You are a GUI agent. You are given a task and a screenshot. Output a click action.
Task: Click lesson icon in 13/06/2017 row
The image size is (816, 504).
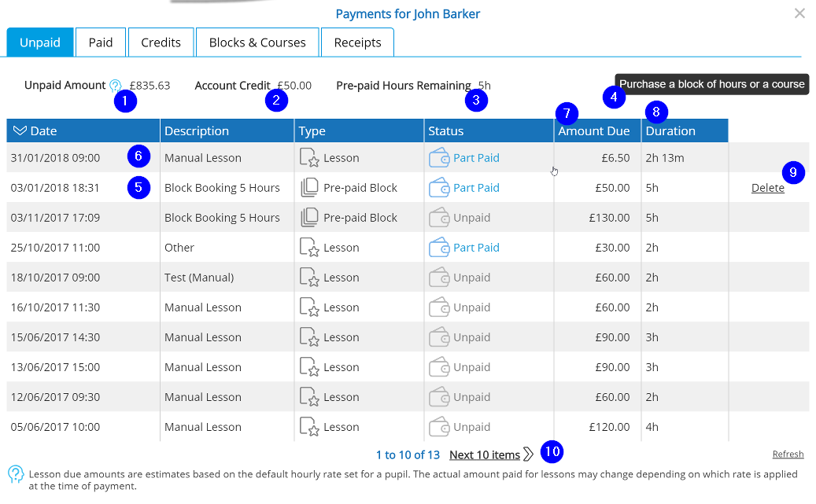(x=309, y=367)
